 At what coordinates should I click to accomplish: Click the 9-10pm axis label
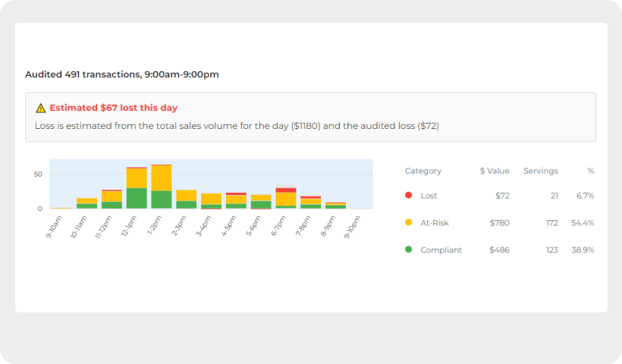[352, 227]
